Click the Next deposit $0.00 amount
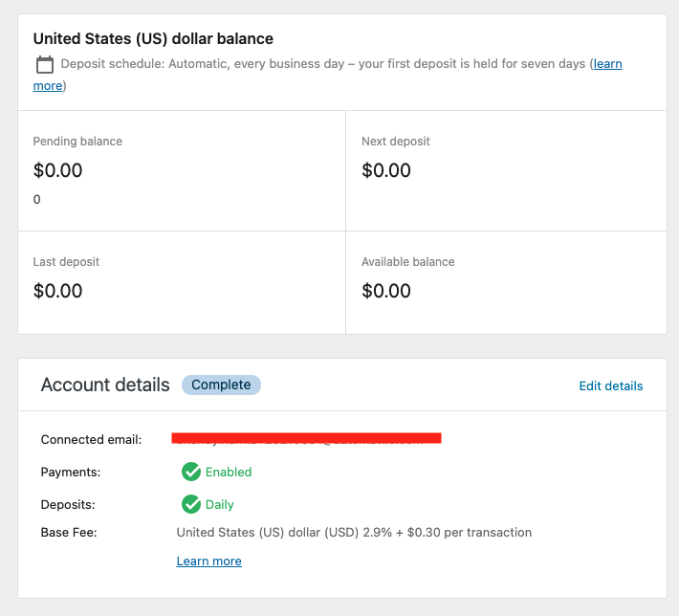Image resolution: width=679 pixels, height=616 pixels. (x=386, y=171)
